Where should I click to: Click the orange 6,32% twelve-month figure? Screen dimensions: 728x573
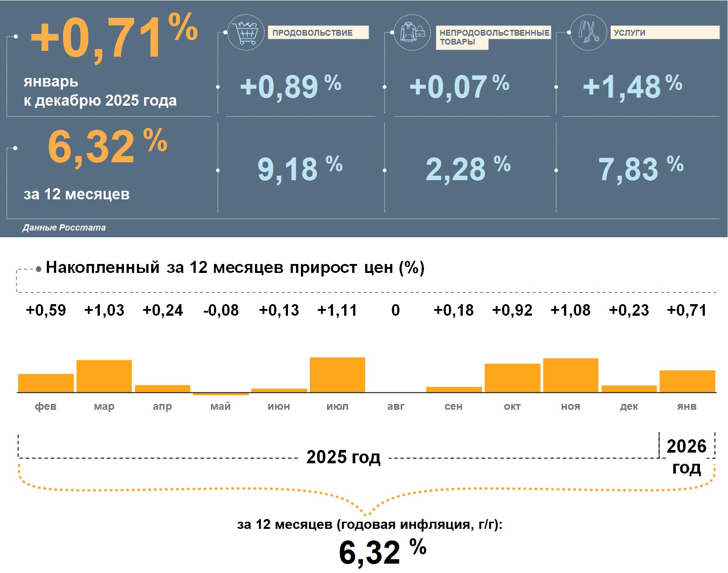point(107,146)
